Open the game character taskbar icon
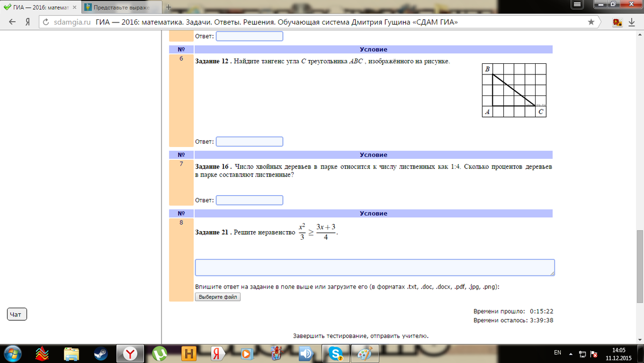The width and height of the screenshot is (644, 363). 276,353
